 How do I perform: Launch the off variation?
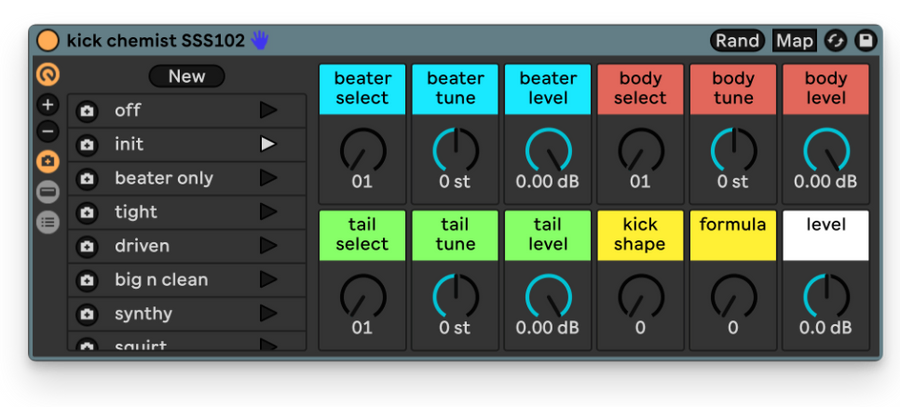point(268,110)
